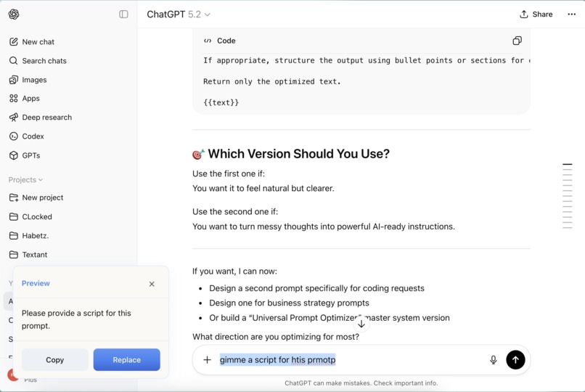Click the {{text}} placeholder in the code
Image resolution: width=585 pixels, height=392 pixels.
coord(221,102)
